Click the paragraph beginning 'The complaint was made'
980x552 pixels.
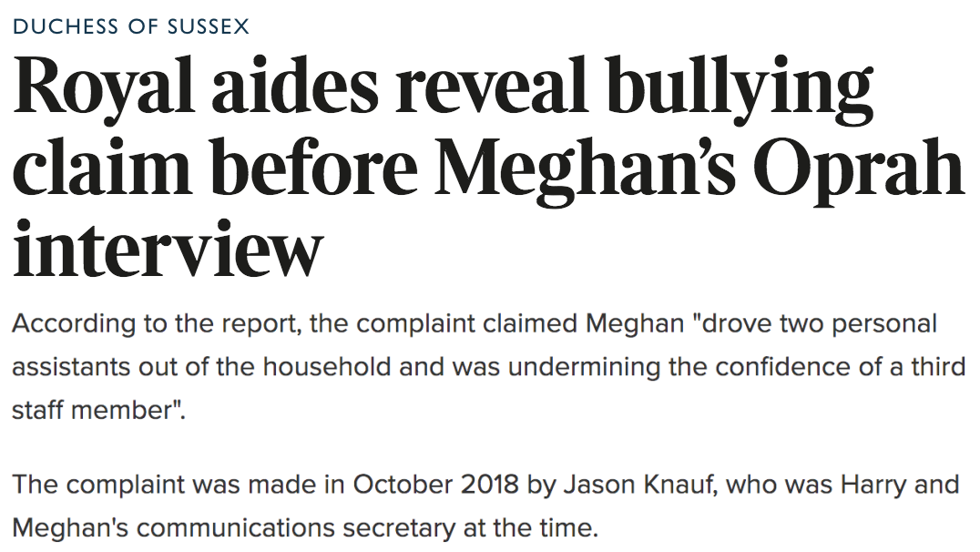pos(485,506)
